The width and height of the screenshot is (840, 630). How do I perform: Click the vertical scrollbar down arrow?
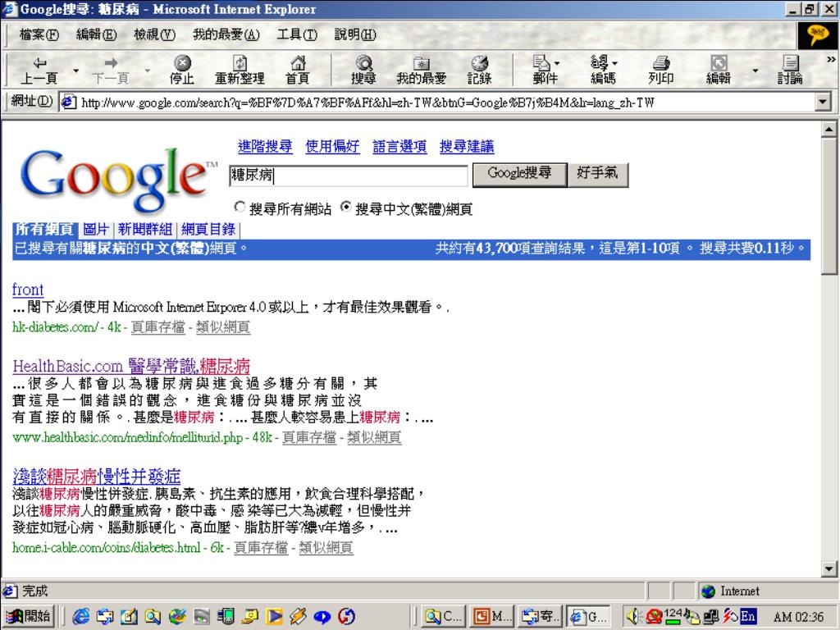(x=829, y=569)
